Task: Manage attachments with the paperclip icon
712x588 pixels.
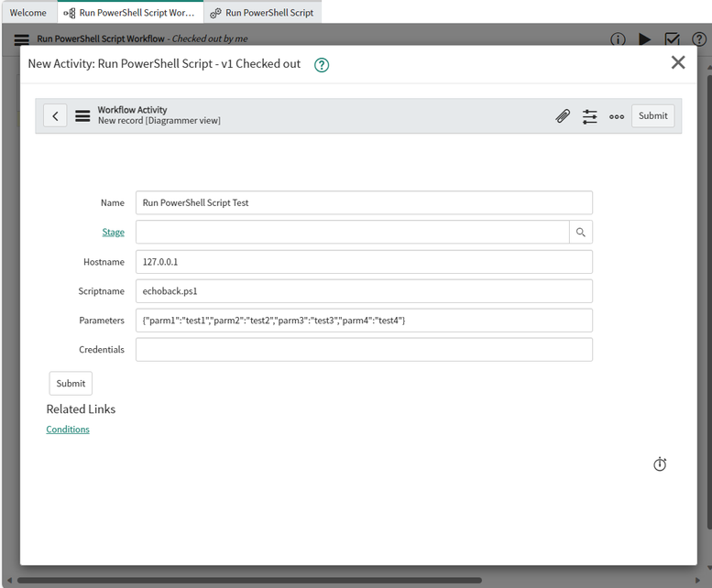Action: pyautogui.click(x=563, y=116)
